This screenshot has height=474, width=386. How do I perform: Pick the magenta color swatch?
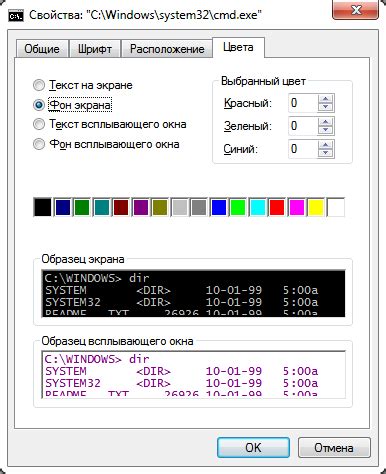tap(297, 207)
